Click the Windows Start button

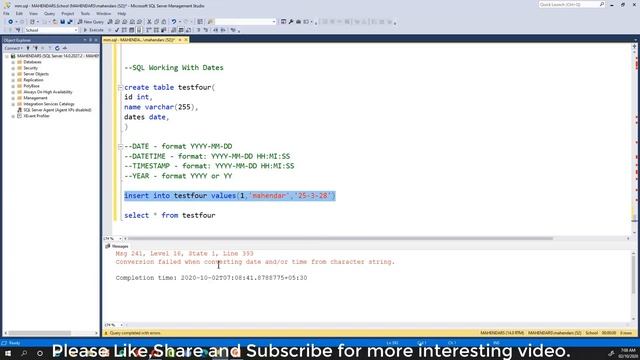(x=8, y=353)
